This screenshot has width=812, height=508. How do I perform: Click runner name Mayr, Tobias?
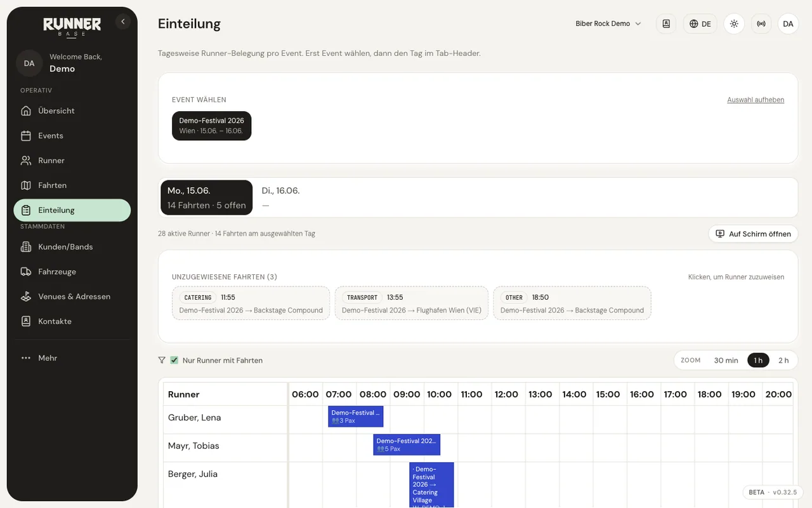click(x=193, y=446)
